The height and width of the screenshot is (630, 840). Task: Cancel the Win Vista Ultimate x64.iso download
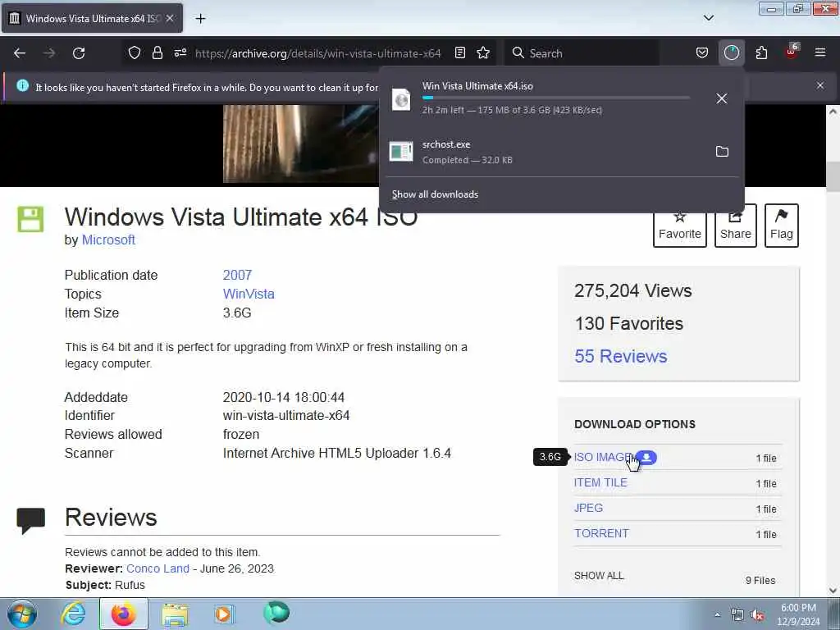click(722, 98)
